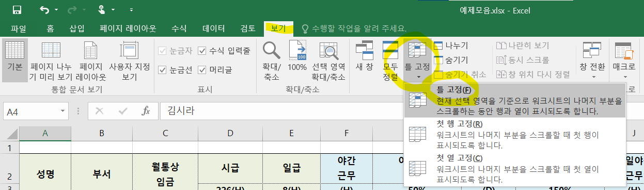Screen dimensions: 644x190
Task: Click 동시 스크롤 option
Action: (523, 60)
